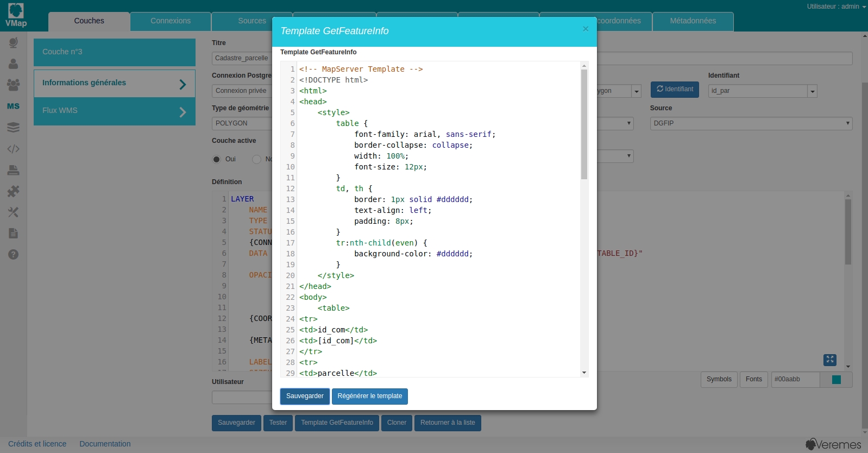
Task: Open the layers stack sidebar icon
Action: coord(14,127)
